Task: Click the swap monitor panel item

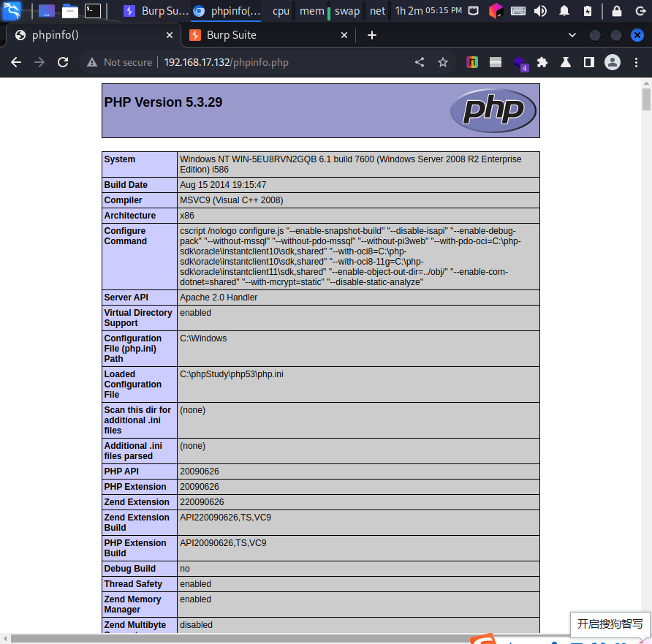Action: 346,11
